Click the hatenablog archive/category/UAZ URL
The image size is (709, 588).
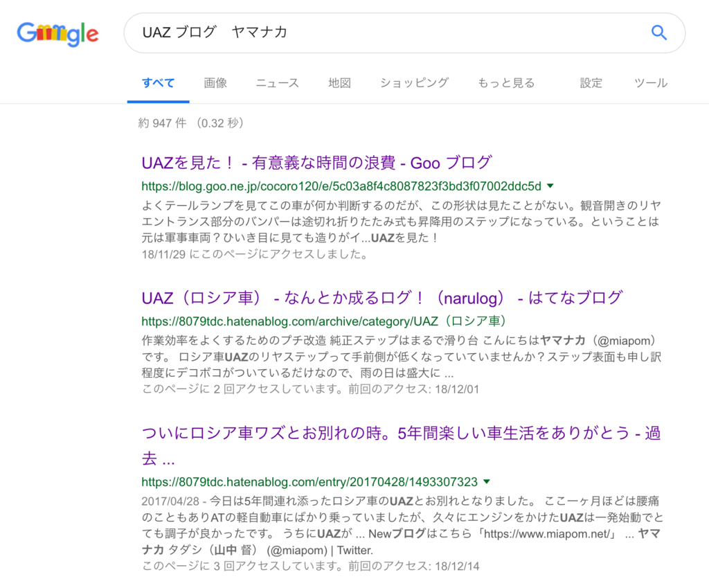[x=324, y=321]
